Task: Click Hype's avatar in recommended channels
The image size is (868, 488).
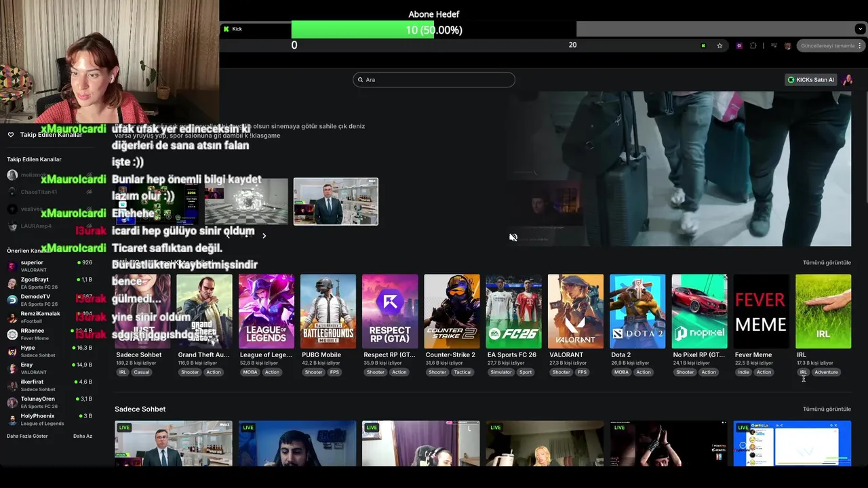Action: click(12, 351)
